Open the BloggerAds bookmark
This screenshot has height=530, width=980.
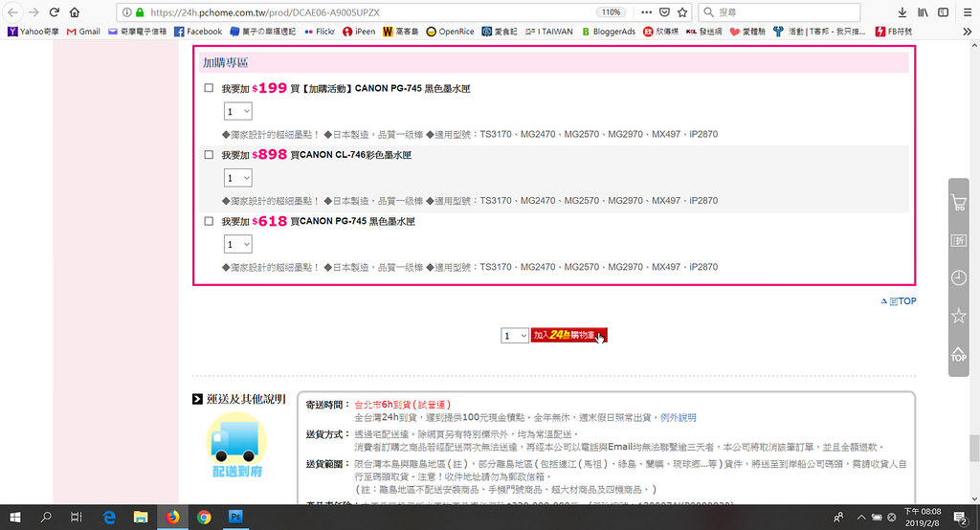point(608,32)
